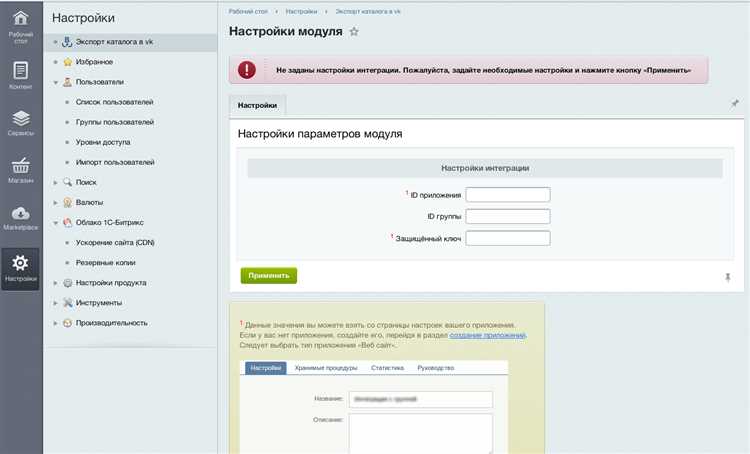Image resolution: width=750 pixels, height=454 pixels.
Task: Select the Статистика tab
Action: [x=387, y=368]
